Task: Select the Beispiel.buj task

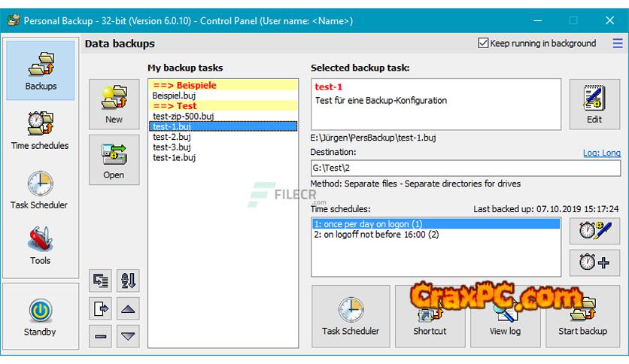Action: coord(223,96)
